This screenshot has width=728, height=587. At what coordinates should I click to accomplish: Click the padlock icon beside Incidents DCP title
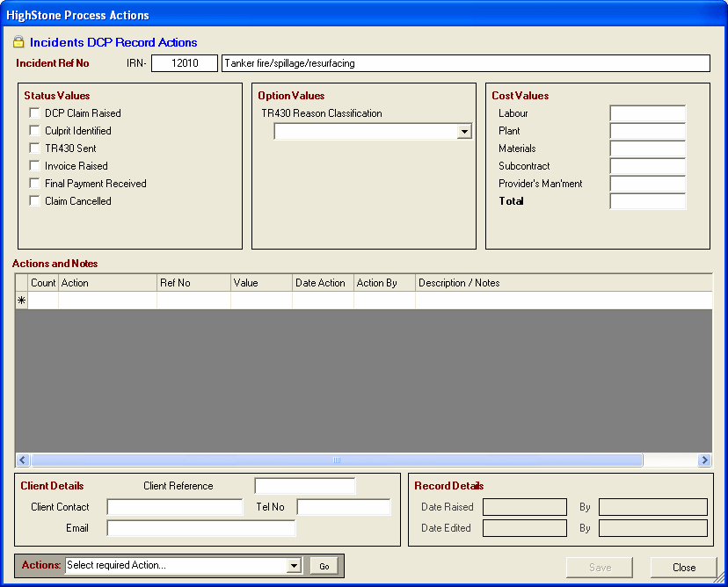pos(18,42)
